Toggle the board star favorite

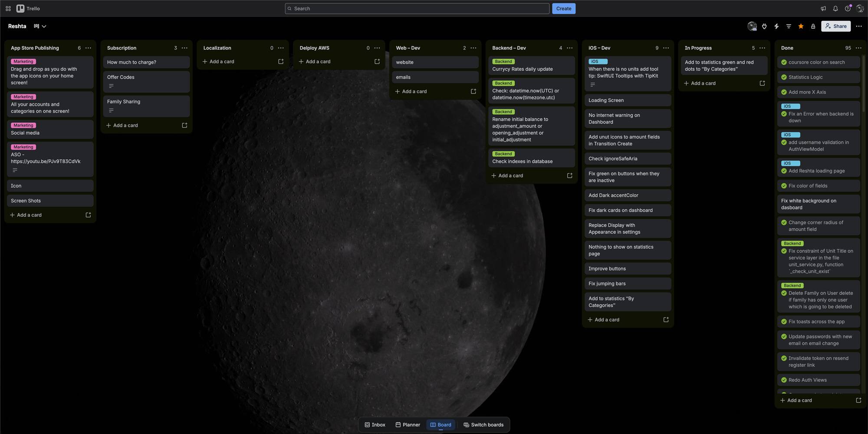[x=801, y=26]
